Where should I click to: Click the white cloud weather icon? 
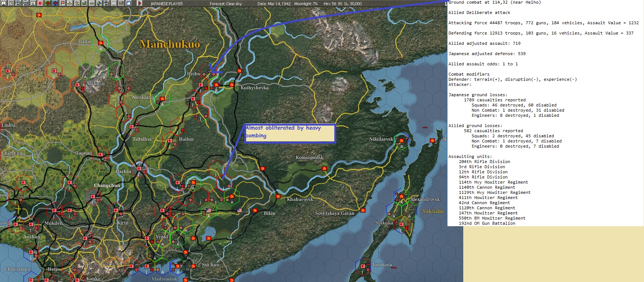coord(128,3)
